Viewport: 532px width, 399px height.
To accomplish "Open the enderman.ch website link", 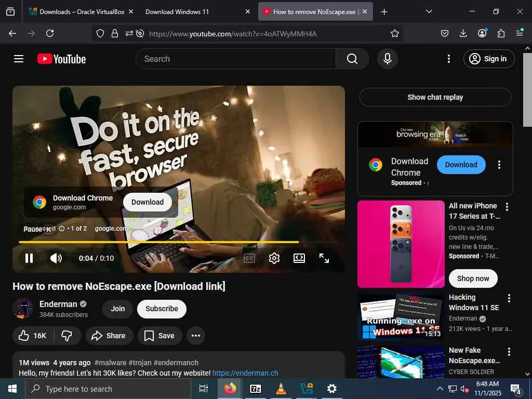I will coord(245,373).
